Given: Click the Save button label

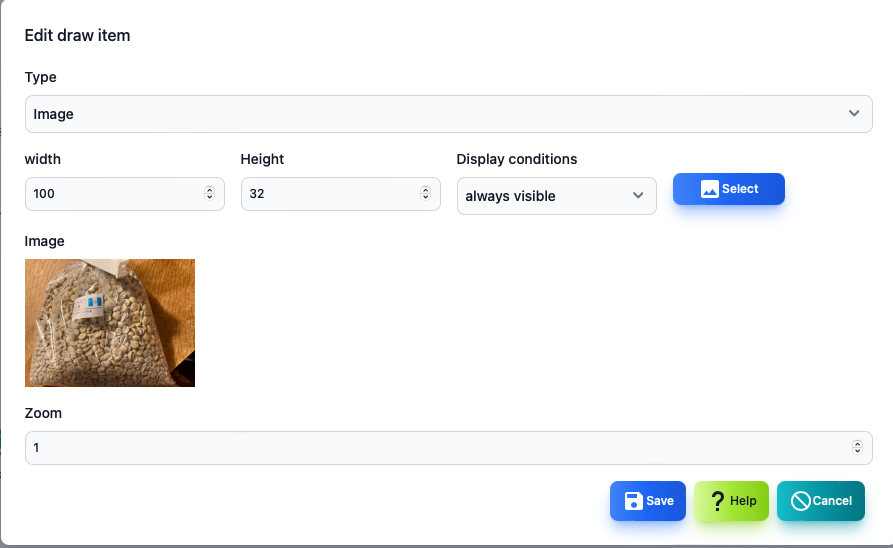Looking at the screenshot, I should pyautogui.click(x=660, y=501).
